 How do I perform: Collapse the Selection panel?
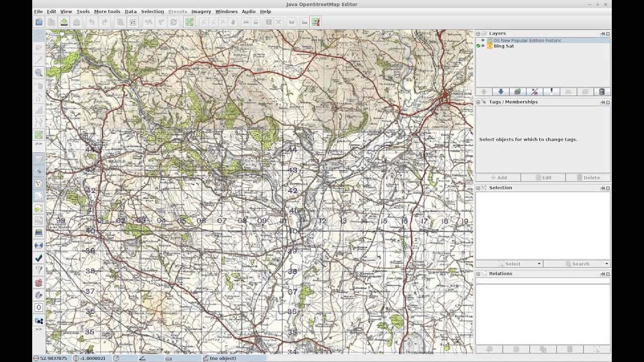478,188
